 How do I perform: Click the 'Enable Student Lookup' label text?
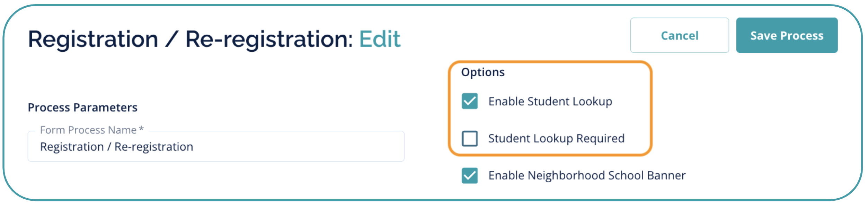pos(550,102)
